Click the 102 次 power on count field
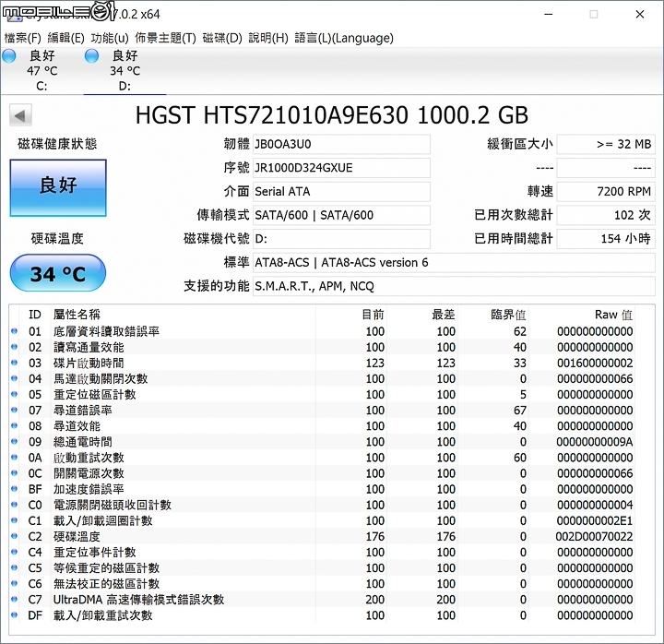 pos(606,215)
